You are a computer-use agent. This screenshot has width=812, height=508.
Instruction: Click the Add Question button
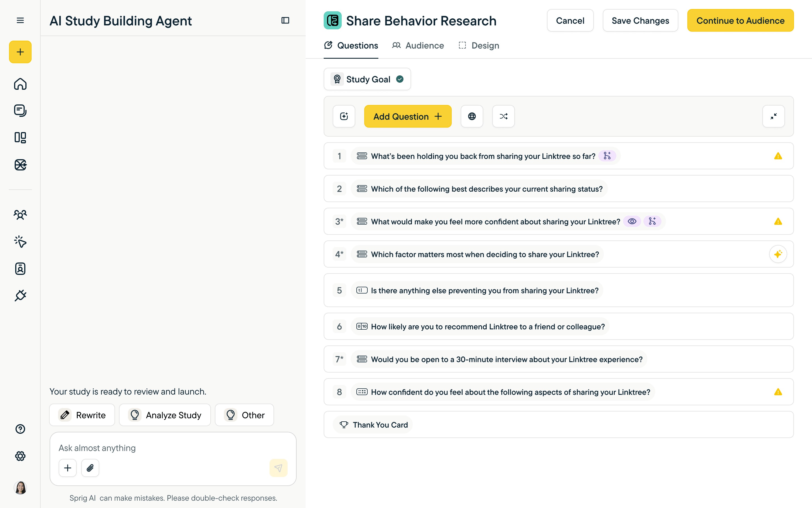(407, 116)
